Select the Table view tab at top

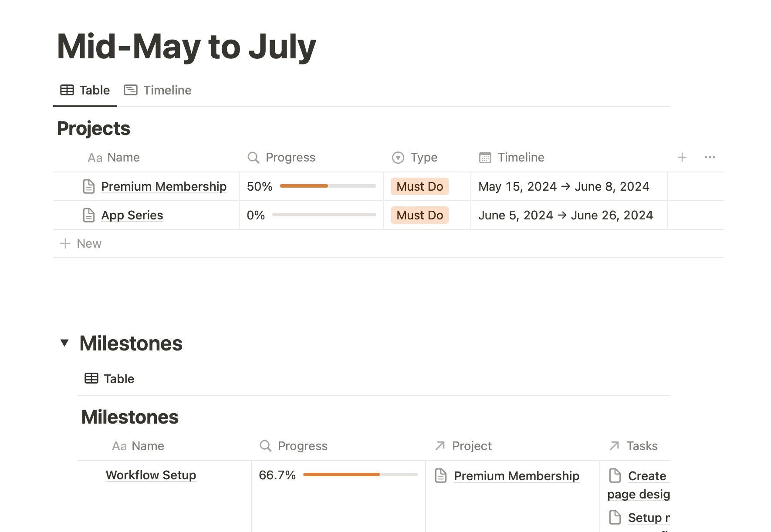[x=85, y=90]
